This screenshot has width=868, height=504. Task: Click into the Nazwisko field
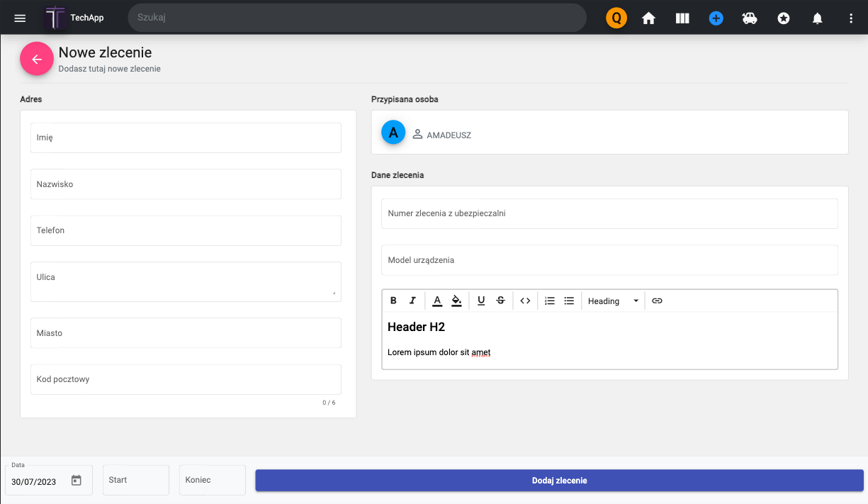[x=186, y=184]
